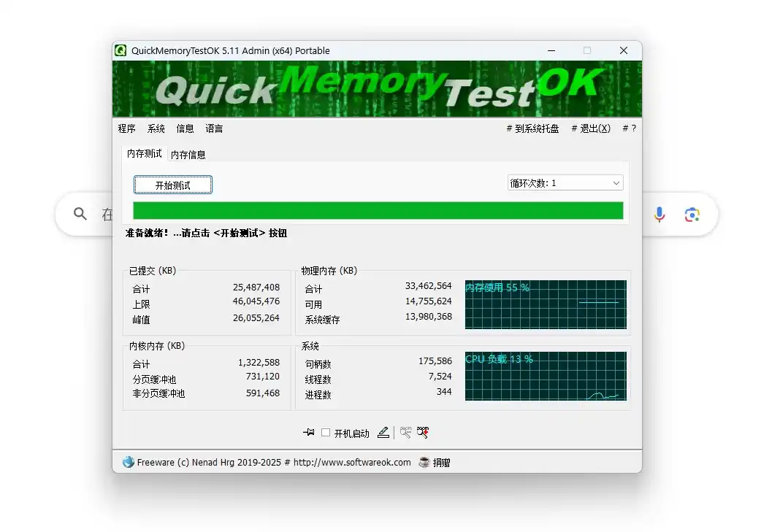Screen dimensions: 780x532
Task: Click the pencil edit icon
Action: tap(383, 433)
